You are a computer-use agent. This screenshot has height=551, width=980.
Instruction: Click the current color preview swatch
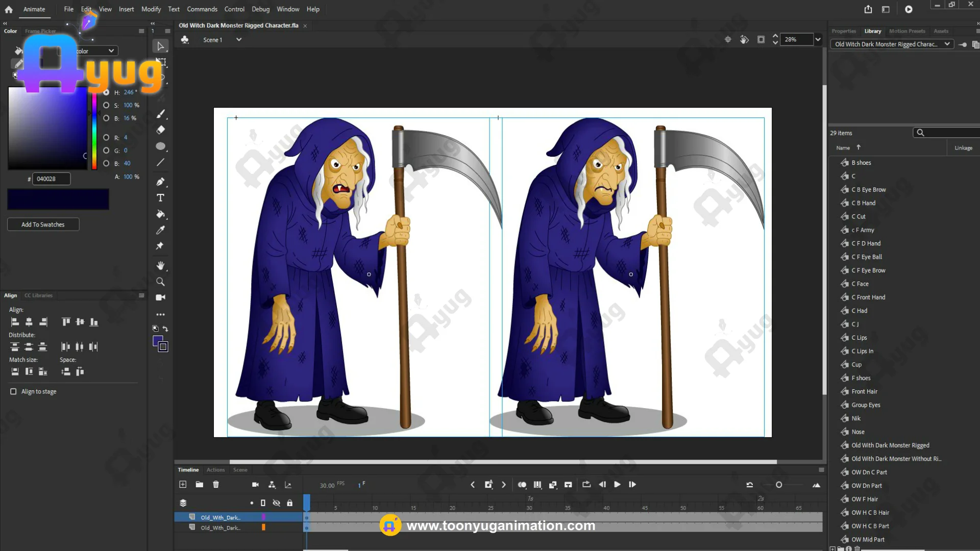tap(58, 199)
